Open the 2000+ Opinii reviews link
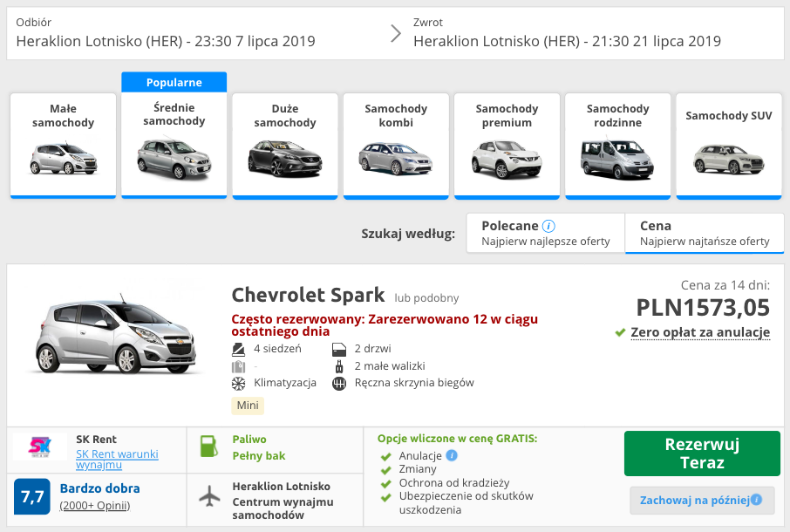The height and width of the screenshot is (532, 790). coord(95,505)
